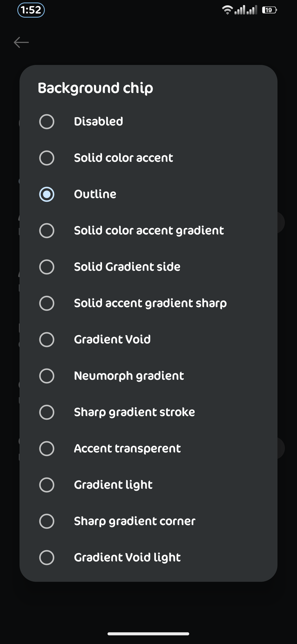This screenshot has height=644, width=297.
Task: Tap the cellular signal bars icon
Action: click(x=246, y=10)
